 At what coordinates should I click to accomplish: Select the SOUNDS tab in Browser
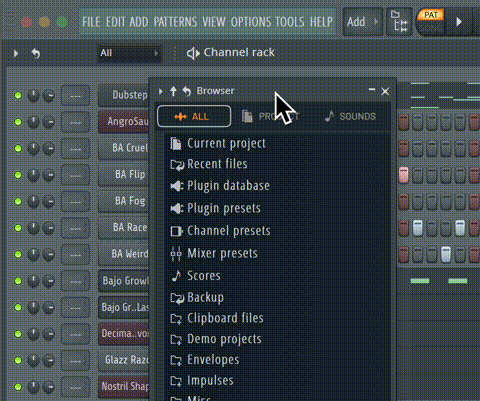(350, 116)
